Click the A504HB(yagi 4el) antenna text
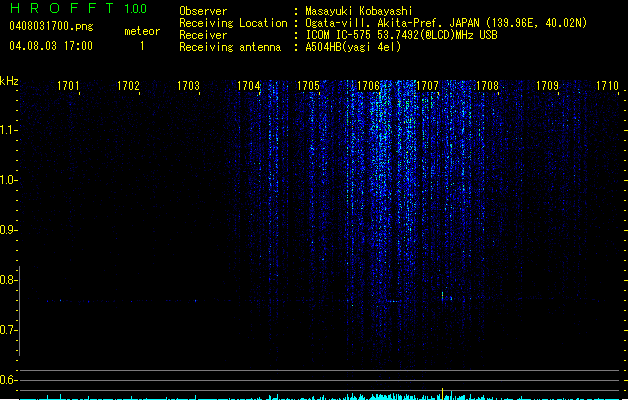629x400 pixels. [353, 47]
